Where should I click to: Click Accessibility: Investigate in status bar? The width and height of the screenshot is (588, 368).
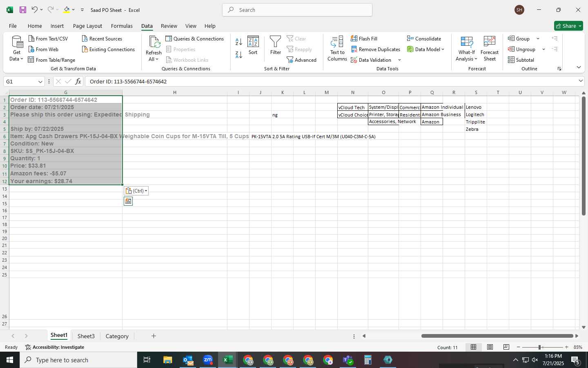pos(55,347)
